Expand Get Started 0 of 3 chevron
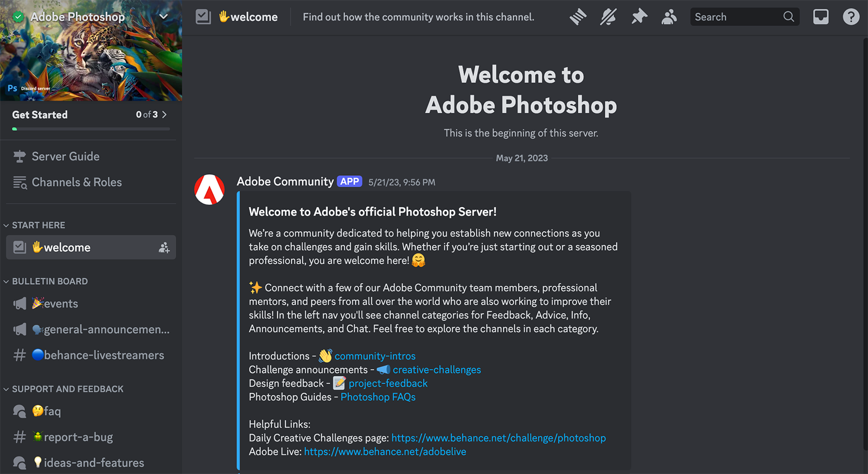Screen dimensions: 868x474 click(164, 114)
